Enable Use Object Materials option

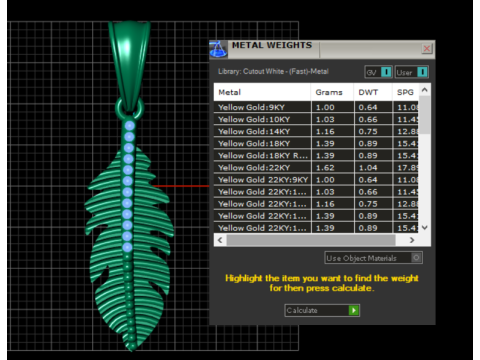[374, 258]
